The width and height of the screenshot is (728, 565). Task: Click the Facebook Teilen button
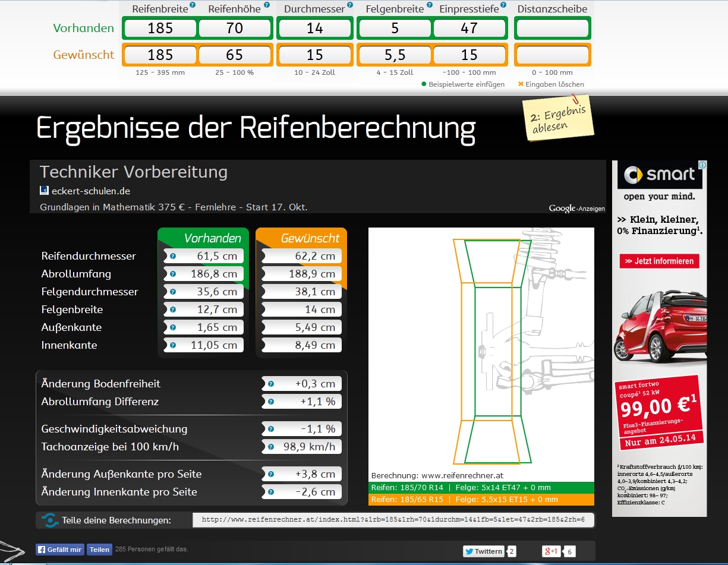99,550
